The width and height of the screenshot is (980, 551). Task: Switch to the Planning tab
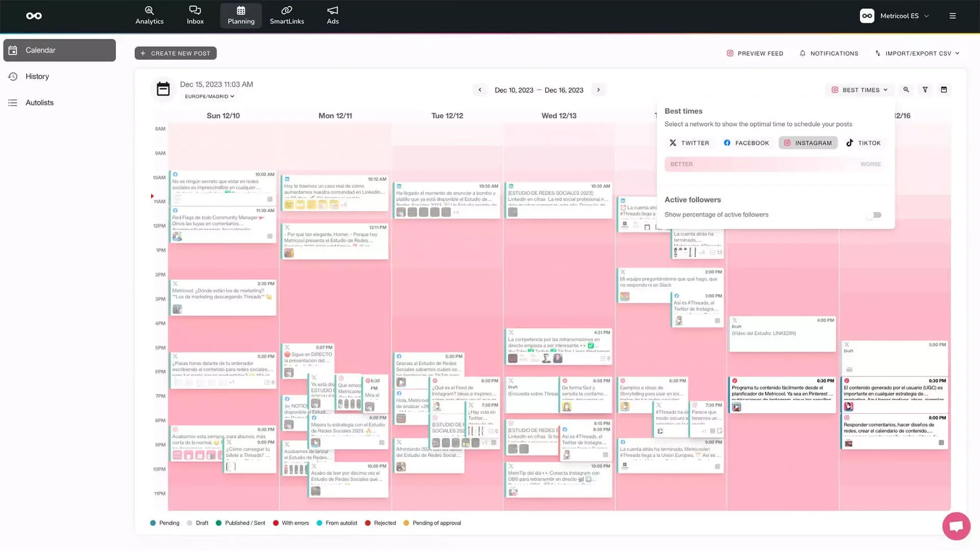point(240,15)
